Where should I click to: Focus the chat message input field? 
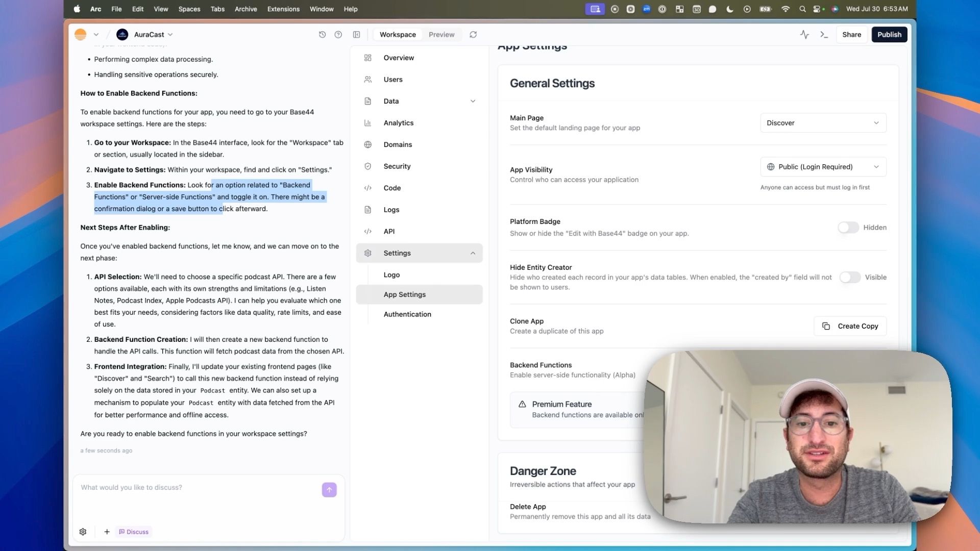coord(199,495)
